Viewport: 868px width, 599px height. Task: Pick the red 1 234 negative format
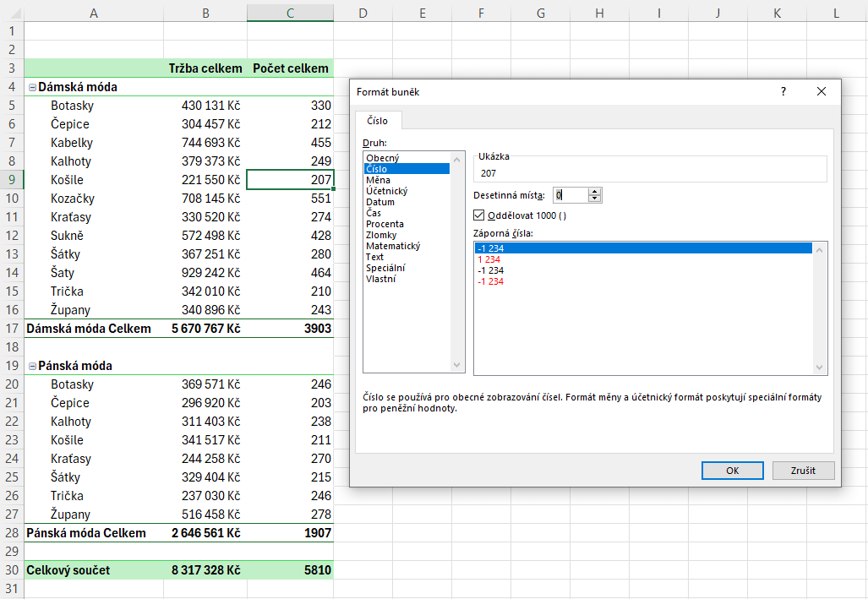[489, 259]
